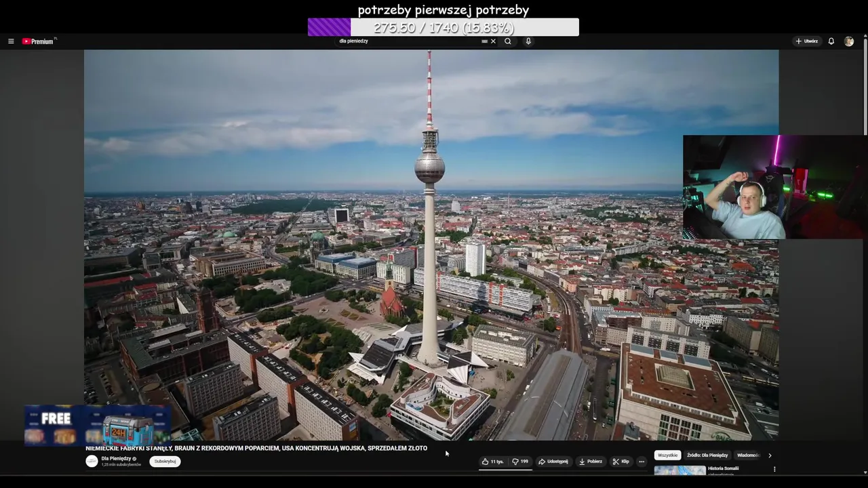Open the YouTube hamburger guide menu
868x488 pixels.
coord(11,41)
